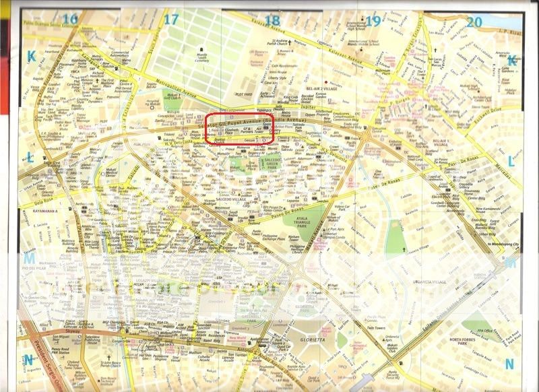The image size is (539, 392).
Task: Click grid row label N at bottom right
Action: click(x=509, y=364)
